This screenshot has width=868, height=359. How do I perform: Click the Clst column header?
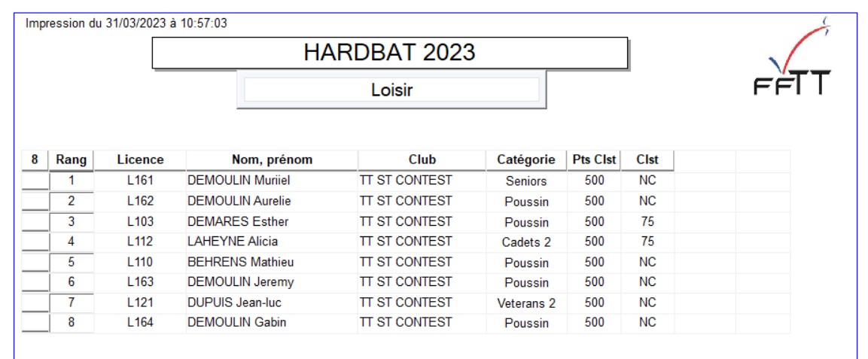[647, 160]
